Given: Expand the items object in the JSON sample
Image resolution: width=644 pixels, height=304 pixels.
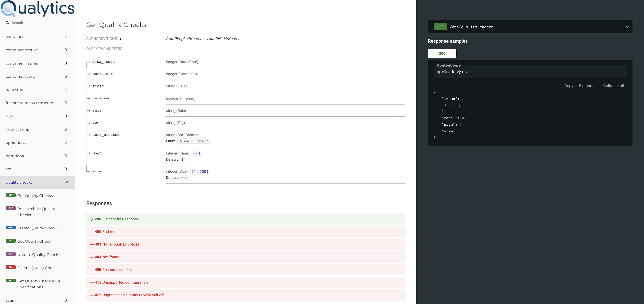Looking at the screenshot, I should [x=445, y=105].
